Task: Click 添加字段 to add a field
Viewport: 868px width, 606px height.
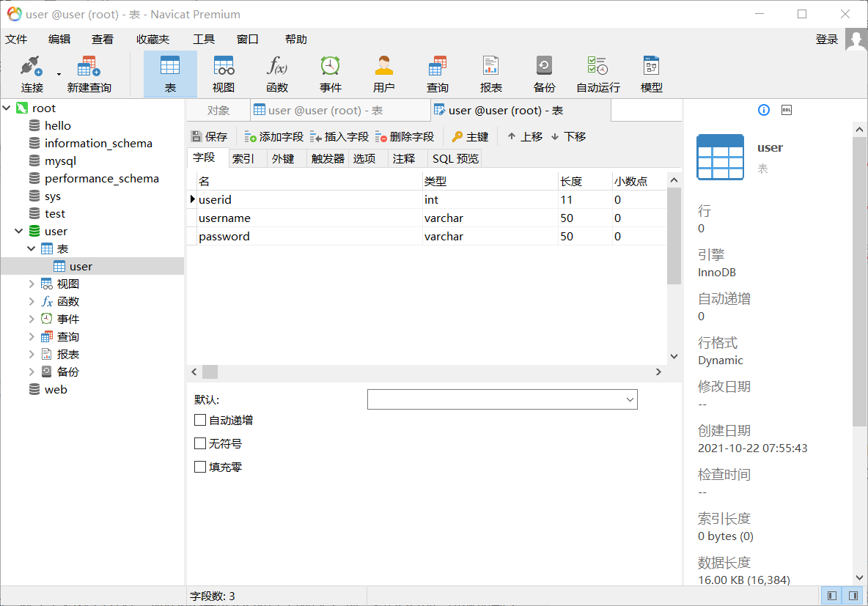Action: [274, 137]
